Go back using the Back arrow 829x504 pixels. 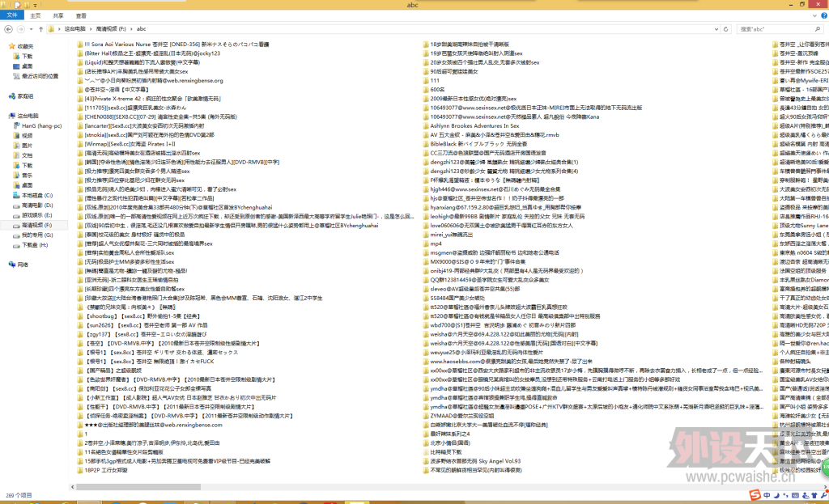click(8, 29)
